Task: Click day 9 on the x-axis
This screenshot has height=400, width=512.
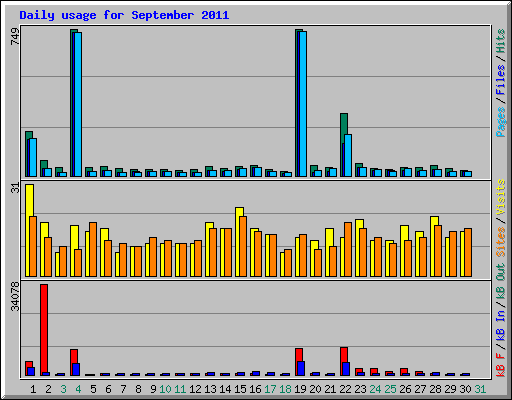Action: (153, 389)
